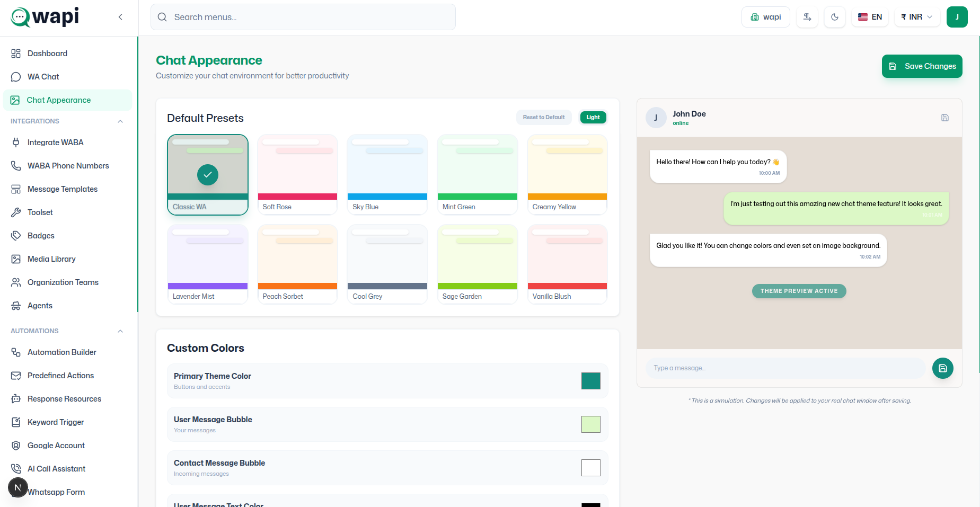Toggle the Light mode badge in presets
This screenshot has height=507, width=980.
[593, 118]
